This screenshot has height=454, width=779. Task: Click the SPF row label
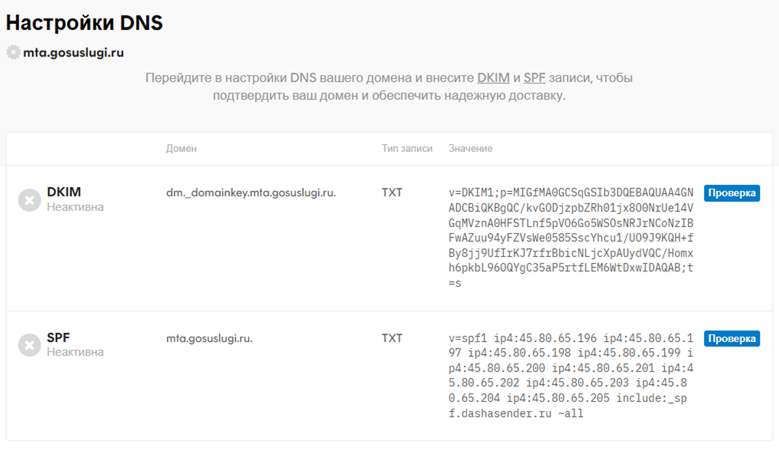[x=60, y=338]
